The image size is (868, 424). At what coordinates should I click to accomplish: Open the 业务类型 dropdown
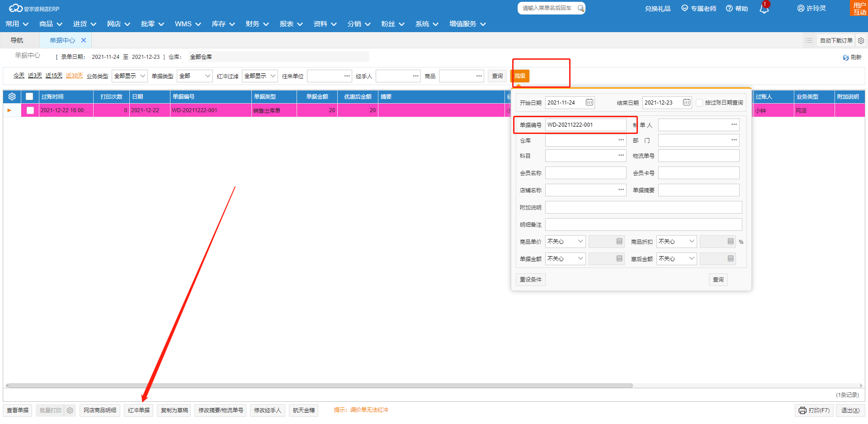tap(130, 76)
